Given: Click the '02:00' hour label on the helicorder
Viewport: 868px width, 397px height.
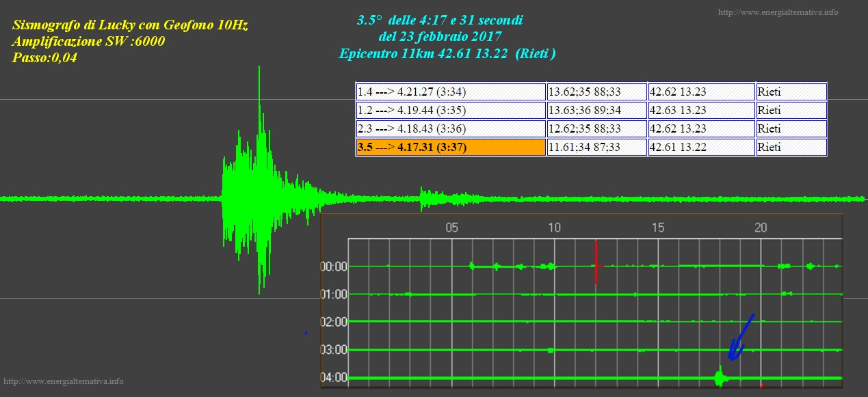Looking at the screenshot, I should click(334, 322).
